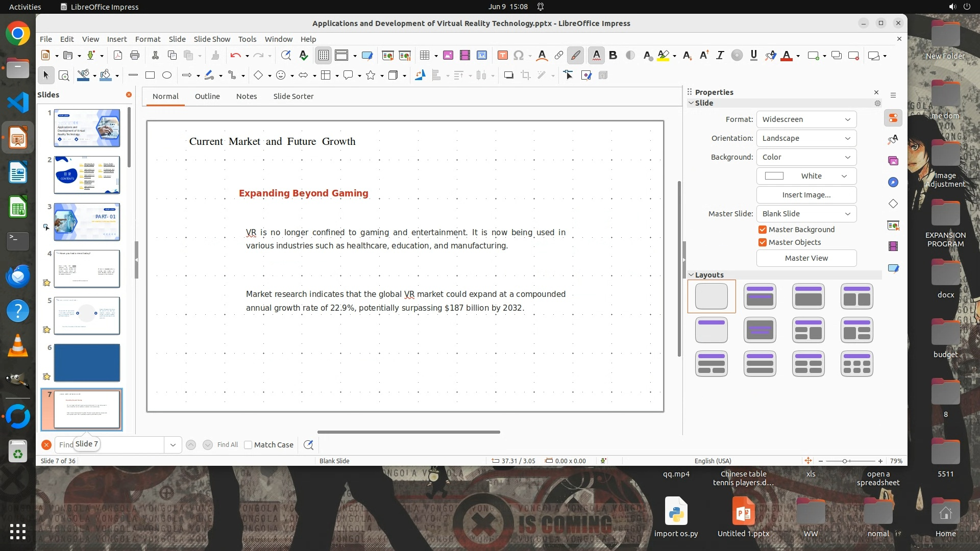Screen dimensions: 980x551
Task: Enable the Match Case checkbox
Action: coord(248,445)
